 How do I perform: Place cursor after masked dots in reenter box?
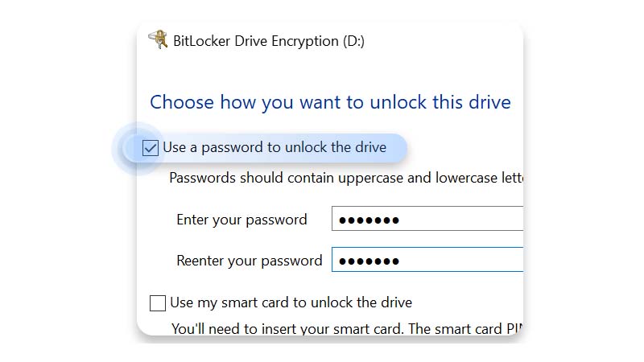point(402,261)
